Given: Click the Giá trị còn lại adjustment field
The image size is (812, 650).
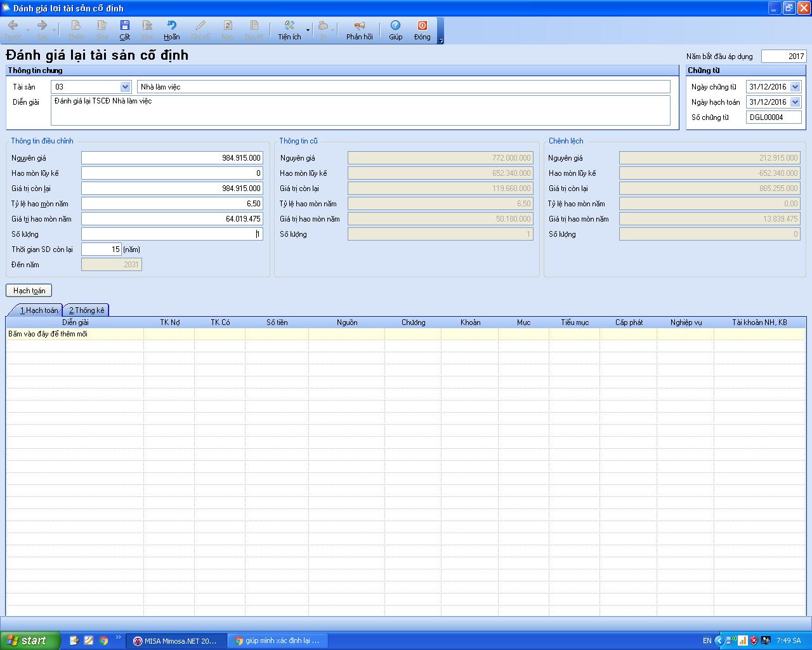Looking at the screenshot, I should click(x=172, y=189).
